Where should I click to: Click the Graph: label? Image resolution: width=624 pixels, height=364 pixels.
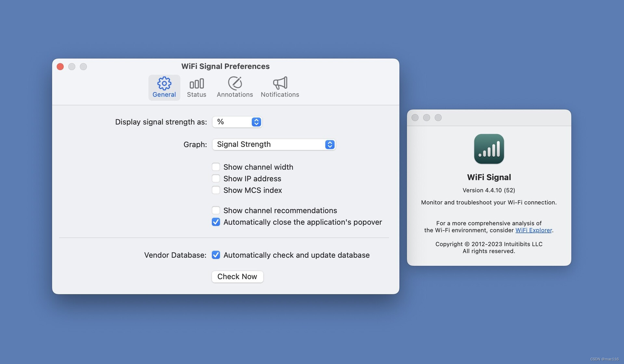195,144
